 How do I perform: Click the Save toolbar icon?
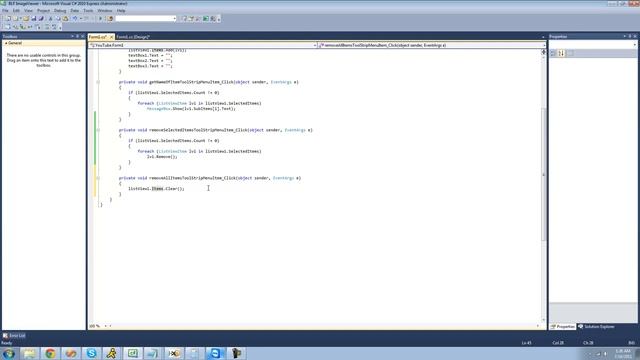pyautogui.click(x=33, y=18)
